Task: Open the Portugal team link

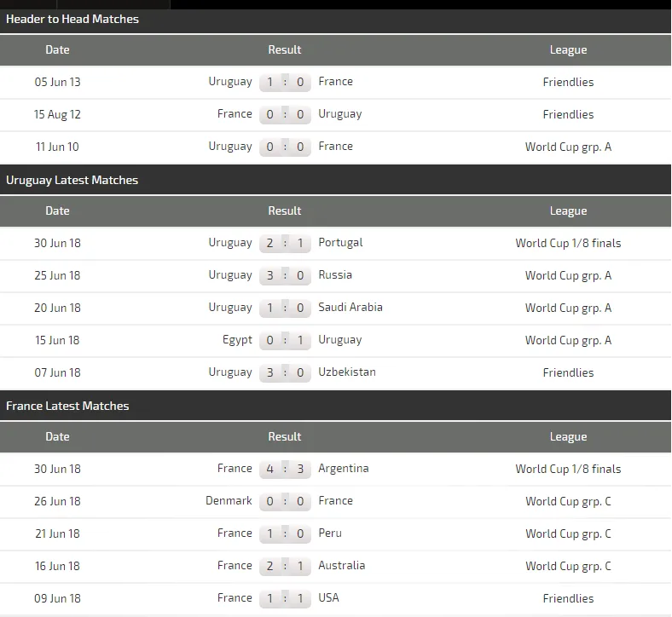Action: (x=340, y=243)
